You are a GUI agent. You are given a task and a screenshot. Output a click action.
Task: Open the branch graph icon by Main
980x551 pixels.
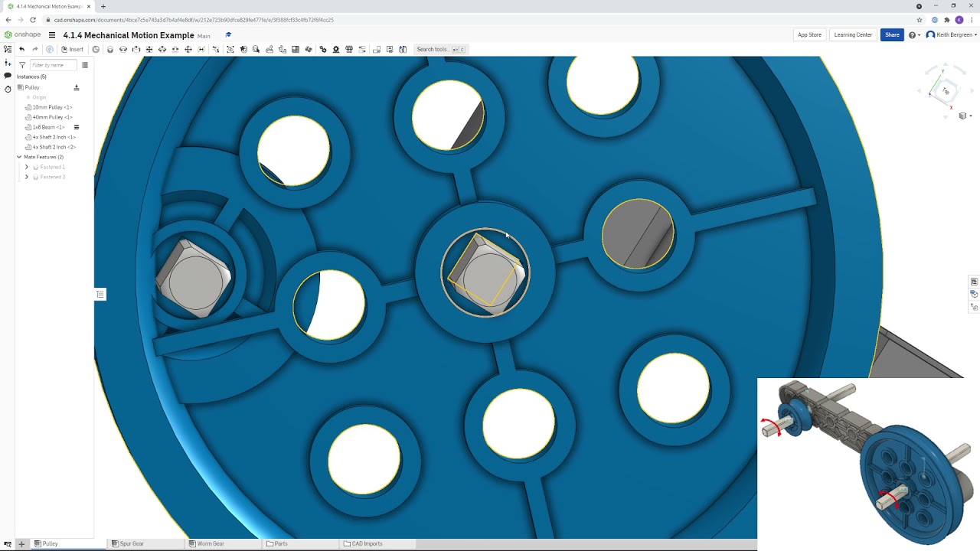pyautogui.click(x=228, y=34)
